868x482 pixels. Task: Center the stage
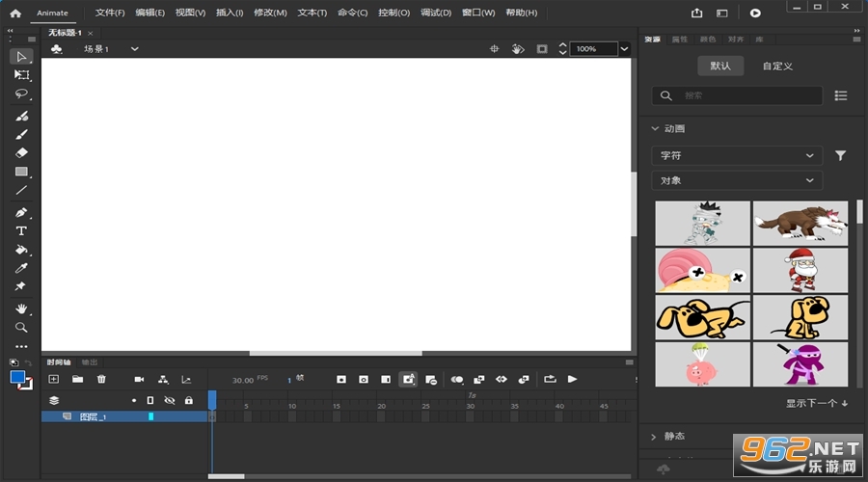coord(495,49)
